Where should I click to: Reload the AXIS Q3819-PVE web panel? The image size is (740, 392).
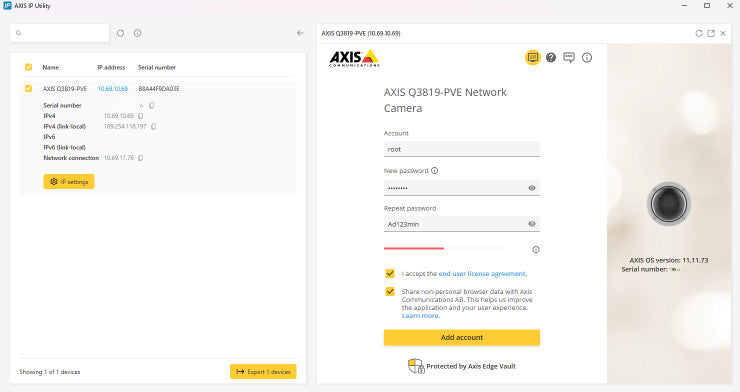pos(699,33)
